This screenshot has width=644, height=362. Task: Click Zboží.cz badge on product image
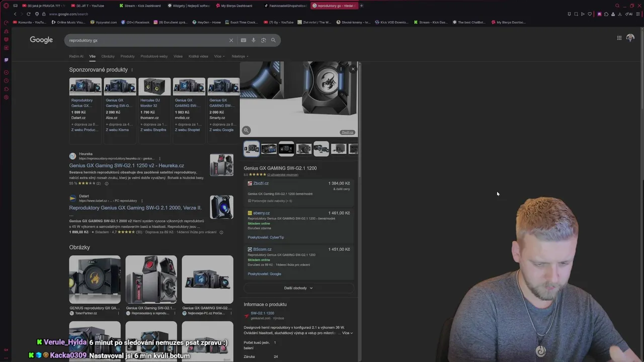pyautogui.click(x=347, y=132)
